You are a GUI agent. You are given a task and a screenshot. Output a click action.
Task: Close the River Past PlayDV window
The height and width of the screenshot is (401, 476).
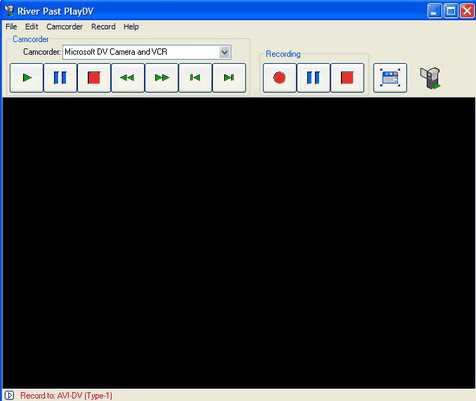[x=467, y=11]
